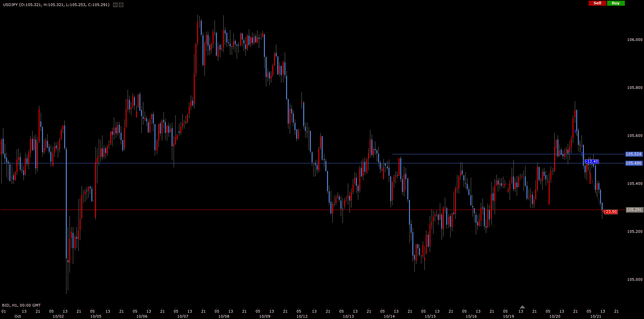Select the 105.524 blue price label
Viewport: 644px width, 319px height.
(634, 154)
